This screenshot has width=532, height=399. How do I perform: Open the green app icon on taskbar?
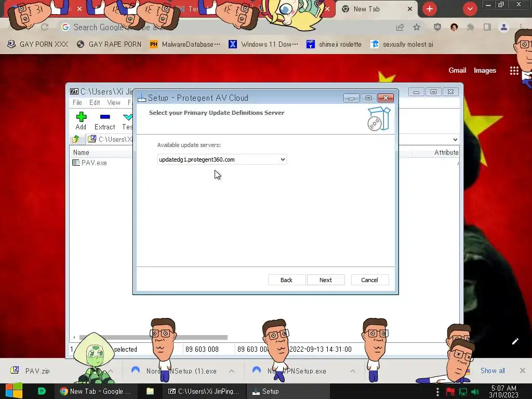pos(42,391)
